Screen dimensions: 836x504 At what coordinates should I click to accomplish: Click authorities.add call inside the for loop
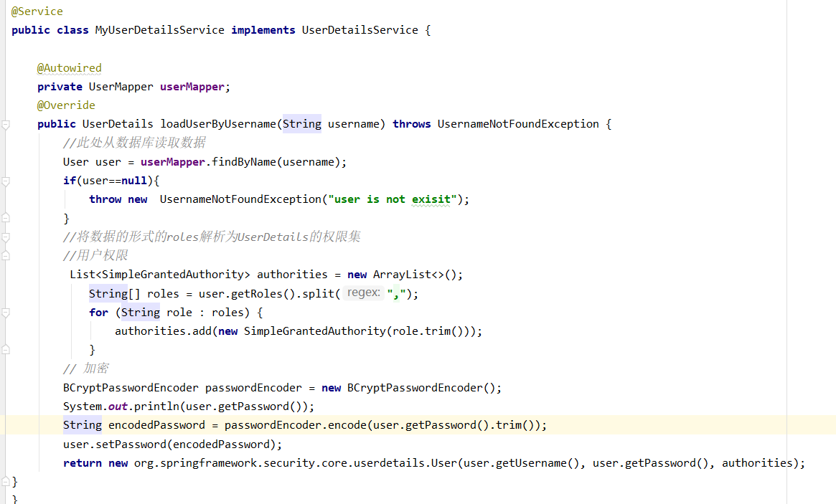point(163,331)
